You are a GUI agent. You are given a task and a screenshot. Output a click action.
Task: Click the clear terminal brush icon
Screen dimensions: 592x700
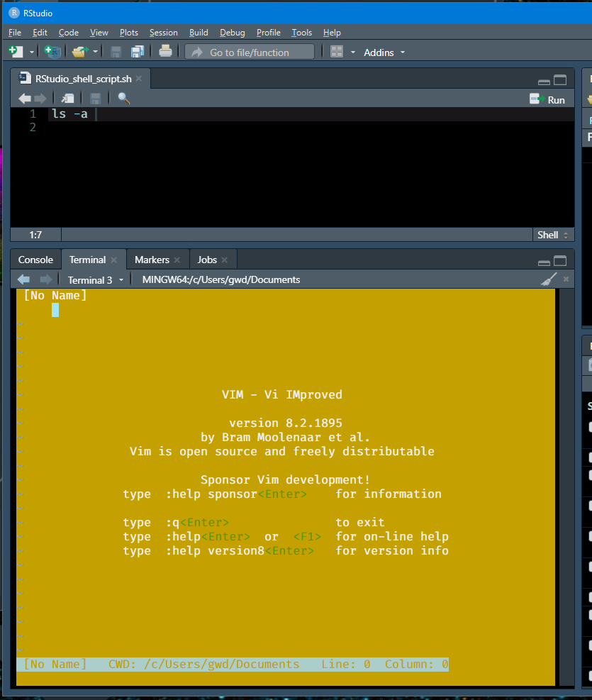point(548,279)
